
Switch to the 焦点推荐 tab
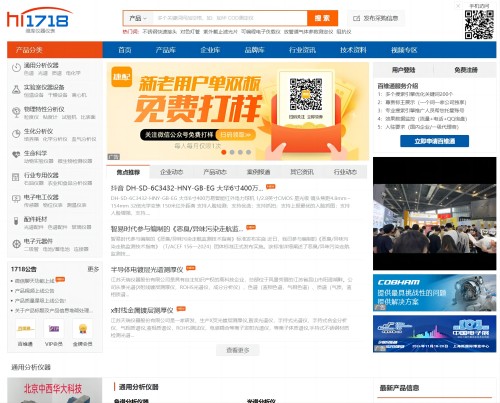coord(128,172)
